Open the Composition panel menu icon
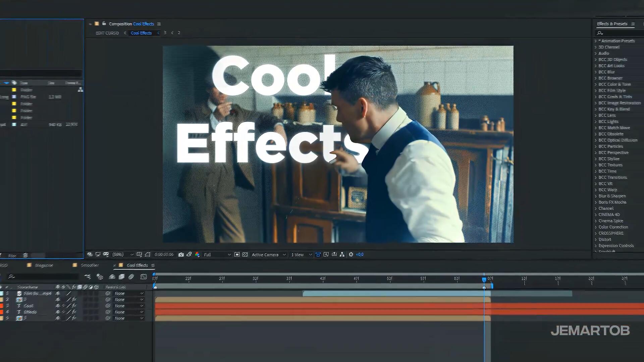The image size is (644, 362). pyautogui.click(x=159, y=24)
